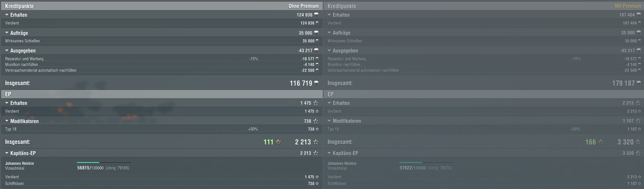Select the Ohne Premium column header
The height and width of the screenshot is (189, 644).
(x=304, y=6)
